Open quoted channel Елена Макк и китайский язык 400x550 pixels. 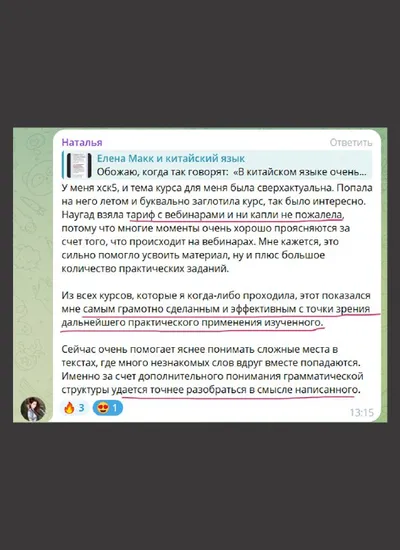pyautogui.click(x=171, y=159)
